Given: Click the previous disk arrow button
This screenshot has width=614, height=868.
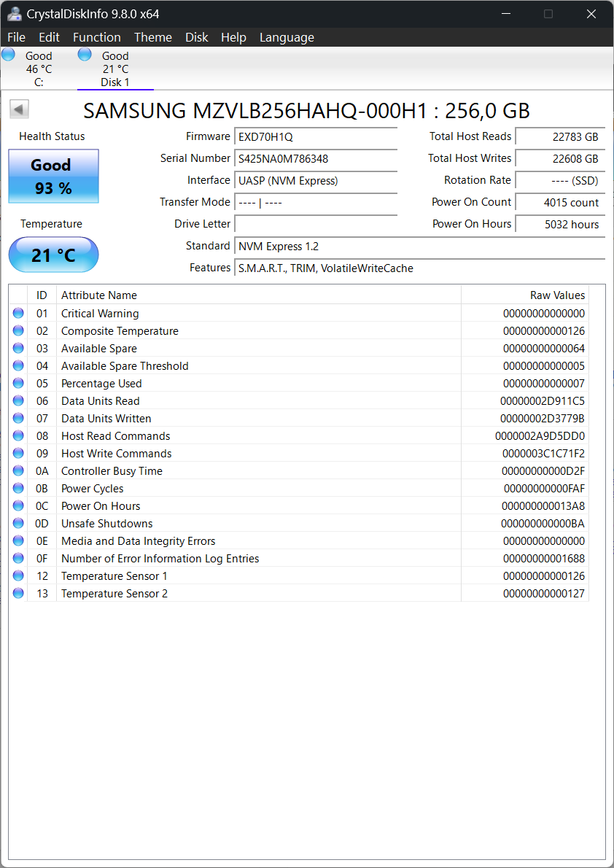Looking at the screenshot, I should [19, 109].
